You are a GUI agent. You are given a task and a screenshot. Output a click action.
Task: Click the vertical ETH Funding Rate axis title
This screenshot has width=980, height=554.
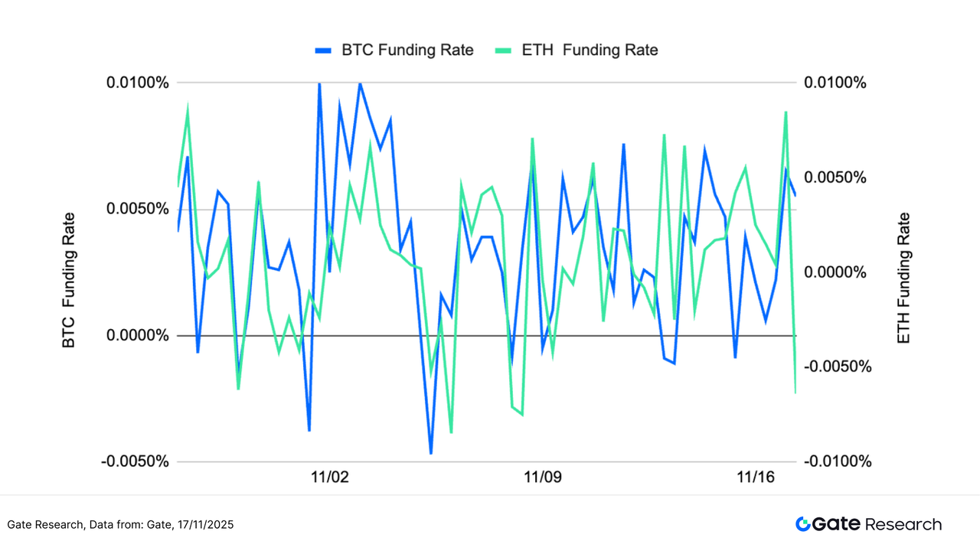pos(904,277)
